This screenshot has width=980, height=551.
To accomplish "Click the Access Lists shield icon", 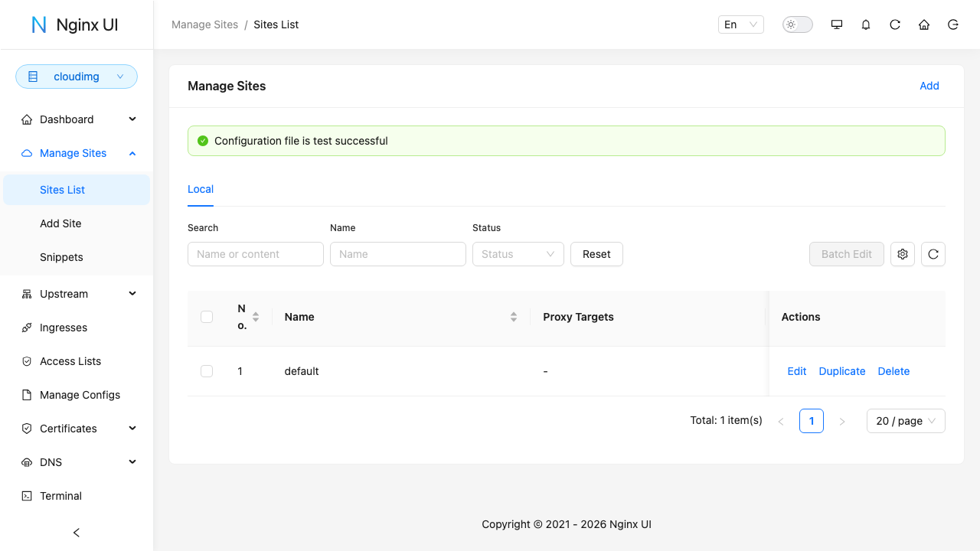I will pyautogui.click(x=27, y=361).
